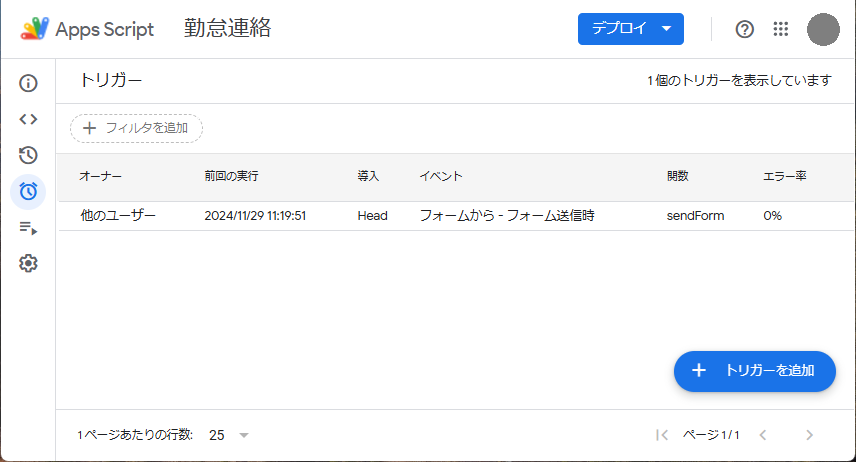Image resolution: width=856 pixels, height=462 pixels.
Task: Click the トリガーを追加 button
Action: pyautogui.click(x=754, y=371)
